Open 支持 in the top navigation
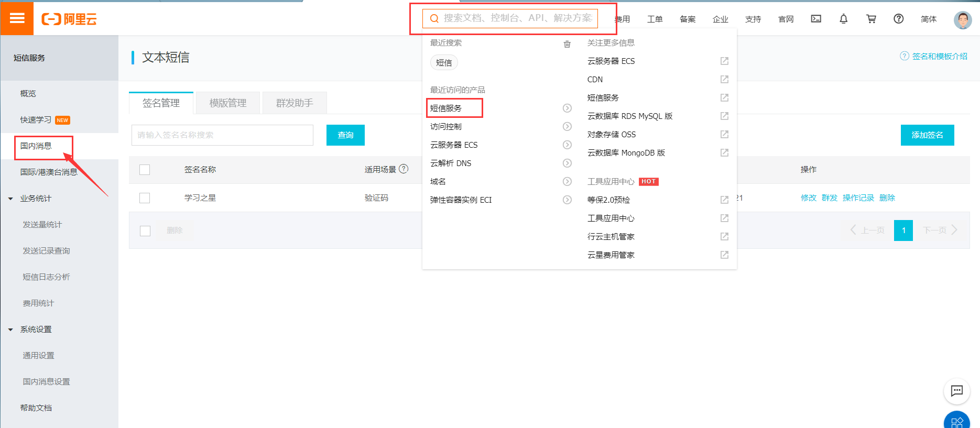This screenshot has width=980, height=428. 753,19
